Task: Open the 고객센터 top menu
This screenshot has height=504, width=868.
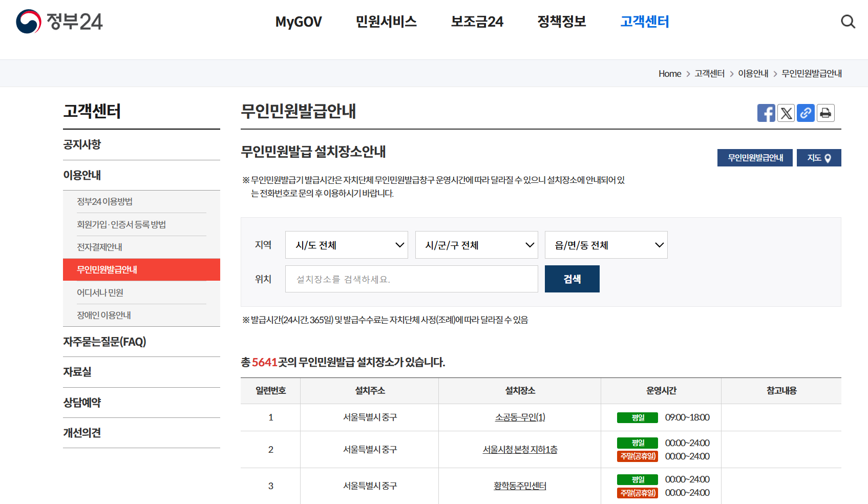Action: tap(645, 22)
